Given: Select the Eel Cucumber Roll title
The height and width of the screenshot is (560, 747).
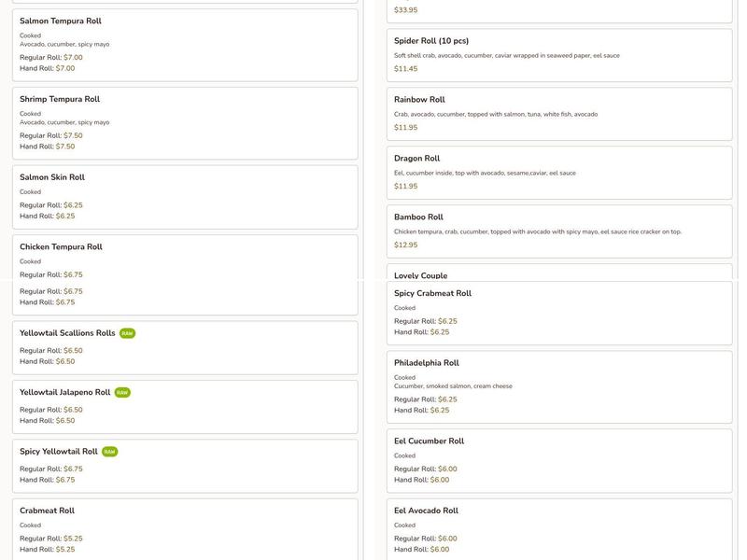Looking at the screenshot, I should 429,441.
